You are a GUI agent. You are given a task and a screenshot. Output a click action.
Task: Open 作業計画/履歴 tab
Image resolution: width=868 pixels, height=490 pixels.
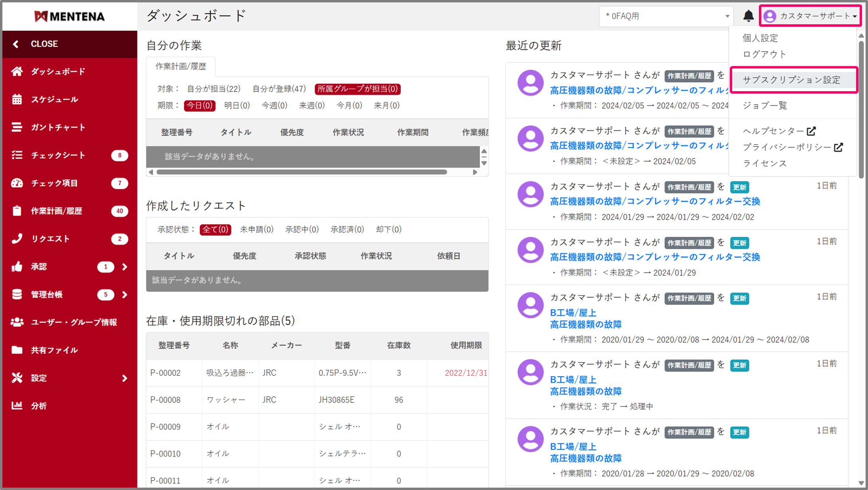[180, 66]
